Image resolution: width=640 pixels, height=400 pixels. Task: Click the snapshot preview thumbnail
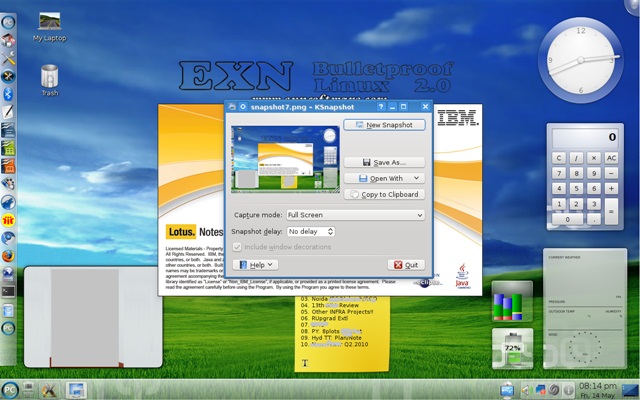(285, 159)
